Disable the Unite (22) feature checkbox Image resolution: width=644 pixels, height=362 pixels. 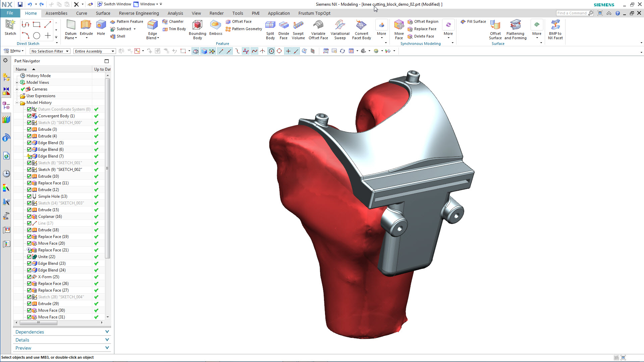point(29,257)
